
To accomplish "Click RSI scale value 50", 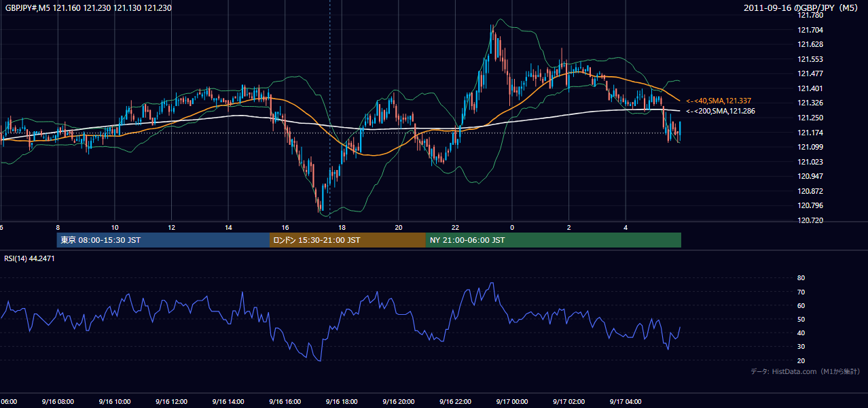I will click(801, 319).
